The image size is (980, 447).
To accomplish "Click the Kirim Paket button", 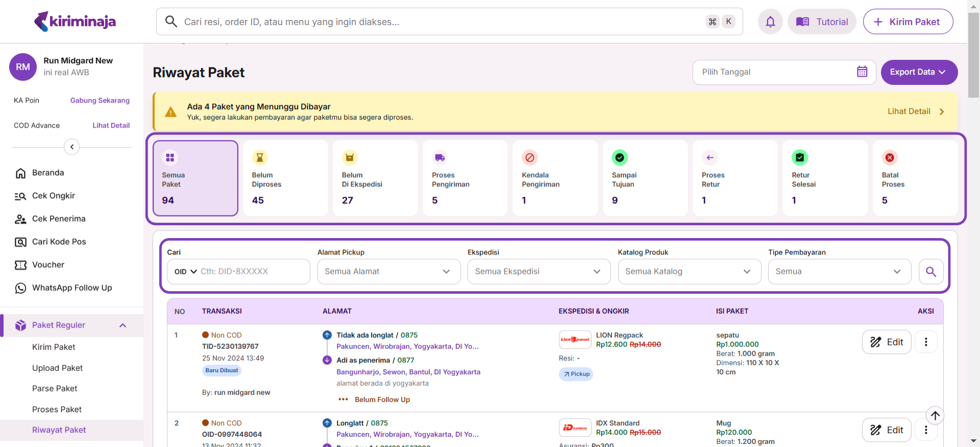I will (908, 21).
